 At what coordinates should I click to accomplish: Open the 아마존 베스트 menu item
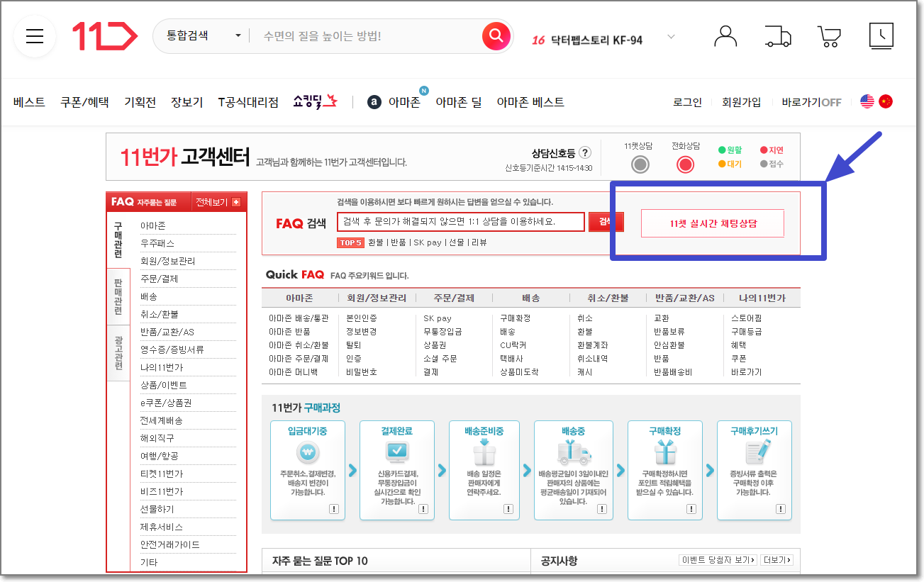click(x=530, y=102)
